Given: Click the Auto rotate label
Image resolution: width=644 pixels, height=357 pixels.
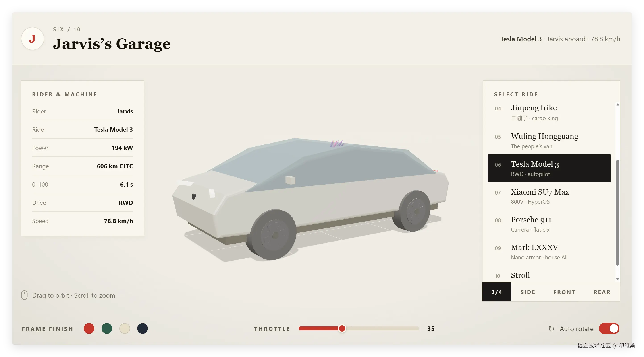Looking at the screenshot, I should [577, 329].
